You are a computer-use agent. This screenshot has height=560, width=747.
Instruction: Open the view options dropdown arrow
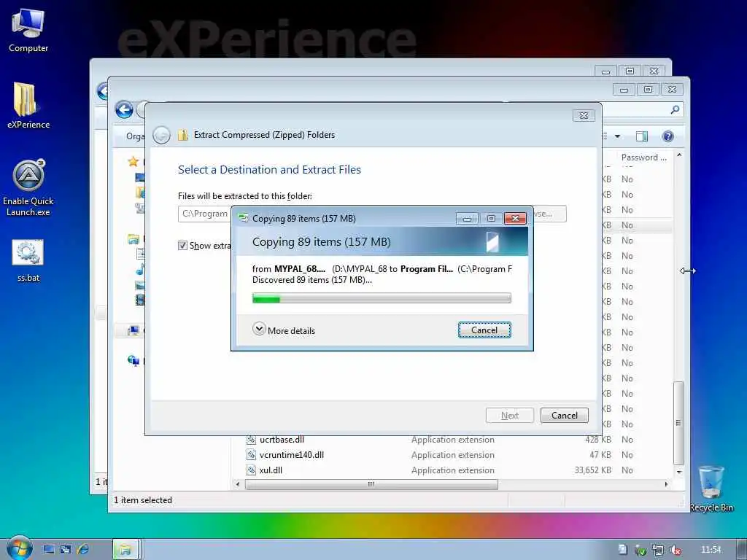pyautogui.click(x=617, y=136)
